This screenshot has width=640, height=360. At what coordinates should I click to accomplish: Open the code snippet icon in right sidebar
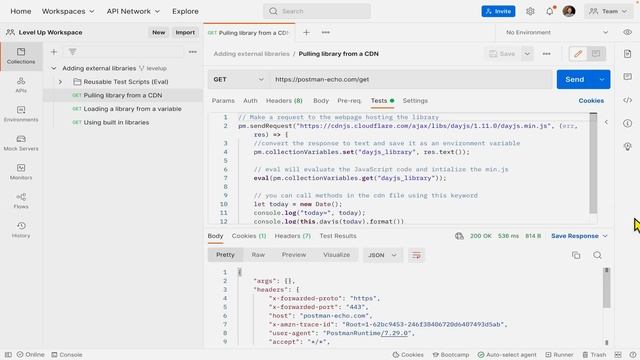pyautogui.click(x=627, y=100)
